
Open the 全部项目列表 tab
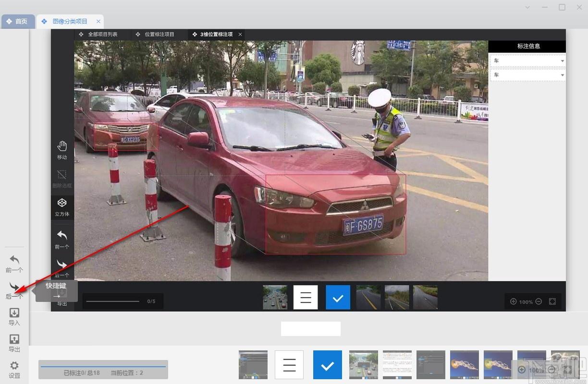point(98,35)
